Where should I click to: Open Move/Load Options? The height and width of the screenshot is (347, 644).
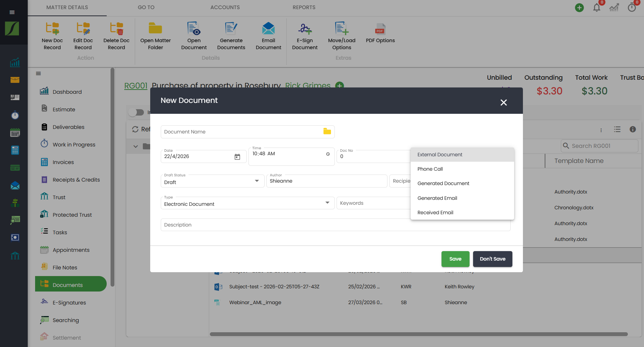tap(341, 28)
